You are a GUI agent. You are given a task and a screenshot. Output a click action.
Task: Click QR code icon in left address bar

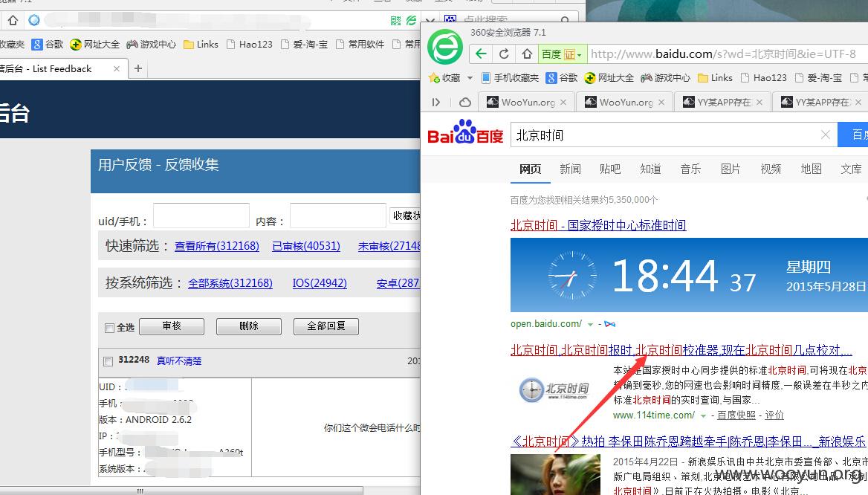pos(395,21)
